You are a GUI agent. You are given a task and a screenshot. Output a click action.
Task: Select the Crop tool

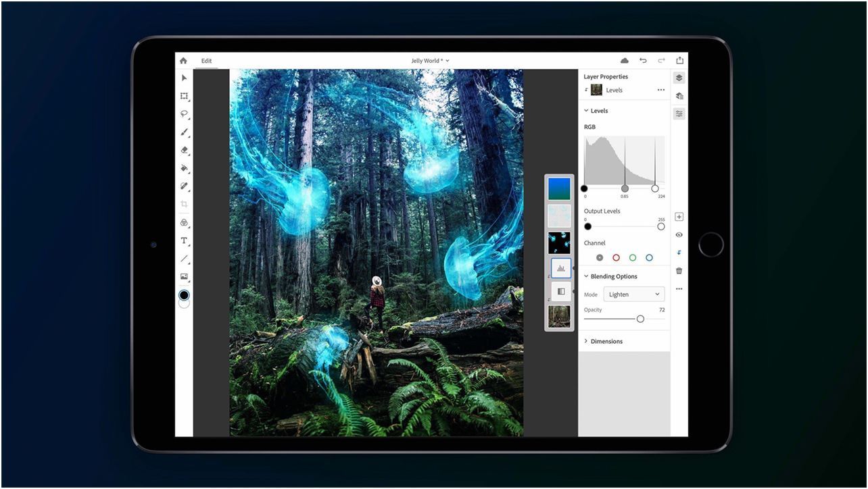point(184,205)
